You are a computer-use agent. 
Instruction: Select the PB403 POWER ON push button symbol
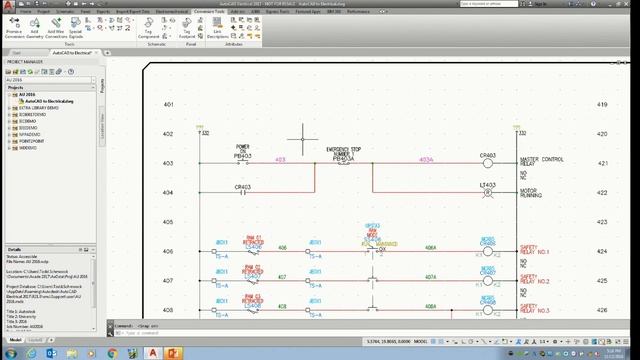click(243, 163)
